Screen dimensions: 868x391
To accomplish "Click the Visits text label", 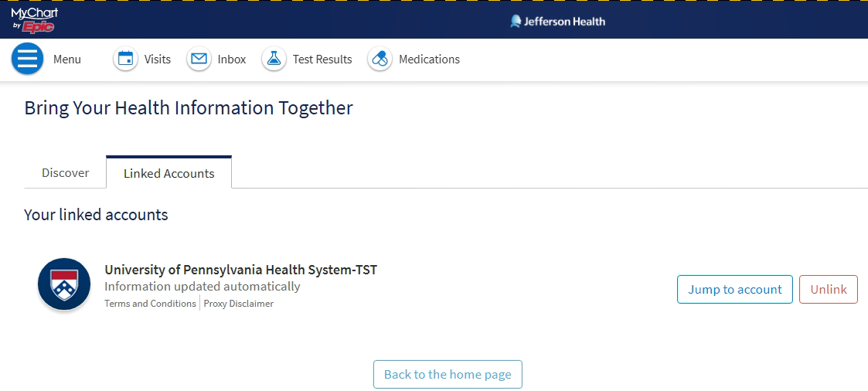I will pyautogui.click(x=158, y=59).
